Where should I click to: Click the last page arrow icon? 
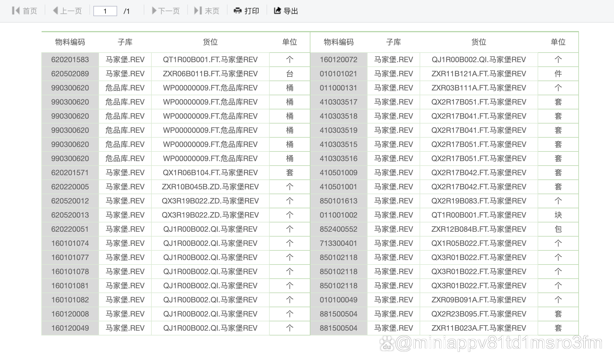[197, 11]
